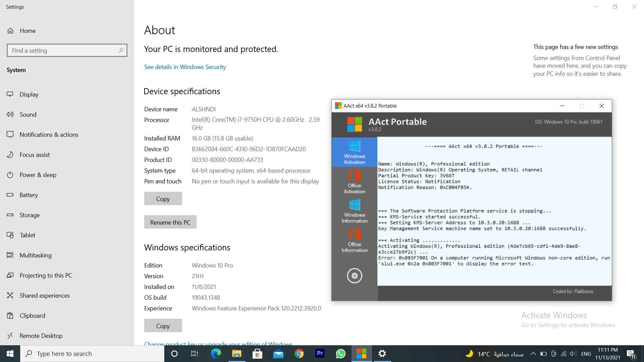Open Battery settings
This screenshot has width=644, height=362.
click(67, 195)
